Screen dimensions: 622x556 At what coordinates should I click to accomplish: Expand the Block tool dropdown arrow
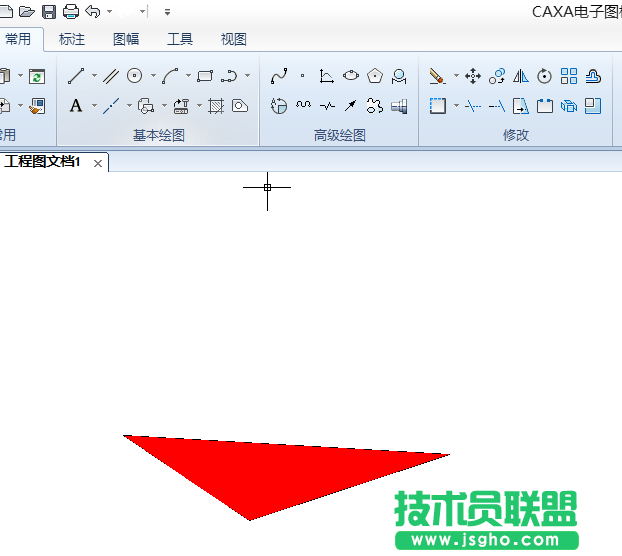click(164, 106)
